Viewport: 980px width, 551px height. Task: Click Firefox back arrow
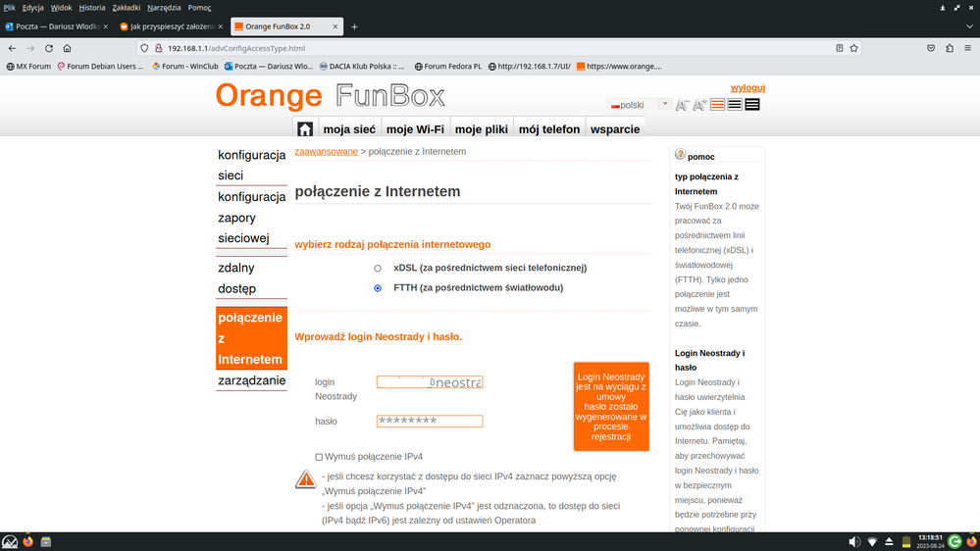[12, 48]
